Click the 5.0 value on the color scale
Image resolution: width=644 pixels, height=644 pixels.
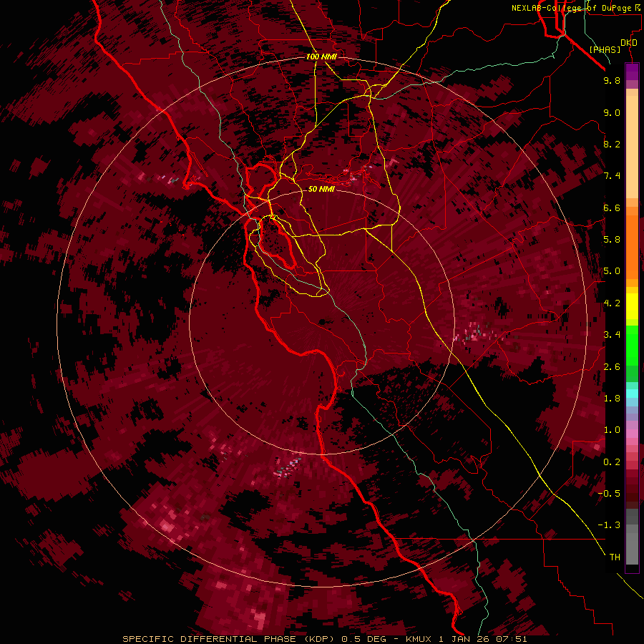coord(612,271)
